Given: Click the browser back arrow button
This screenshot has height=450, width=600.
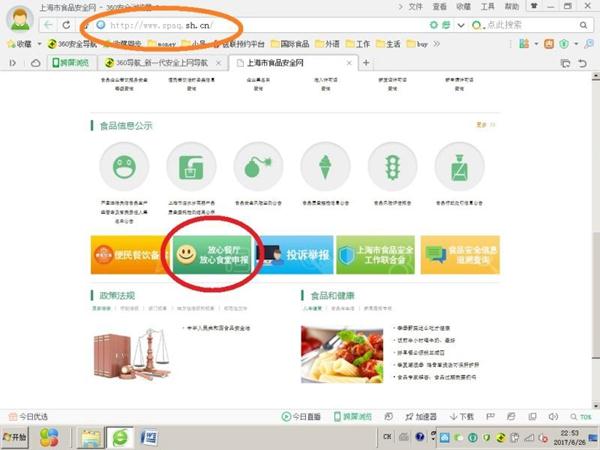Looking at the screenshot, I should click(49, 25).
